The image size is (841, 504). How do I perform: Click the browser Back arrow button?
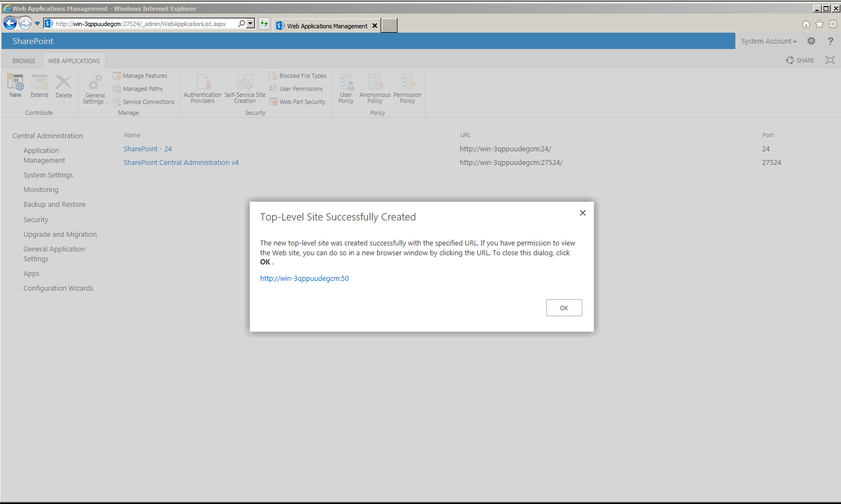pyautogui.click(x=10, y=23)
